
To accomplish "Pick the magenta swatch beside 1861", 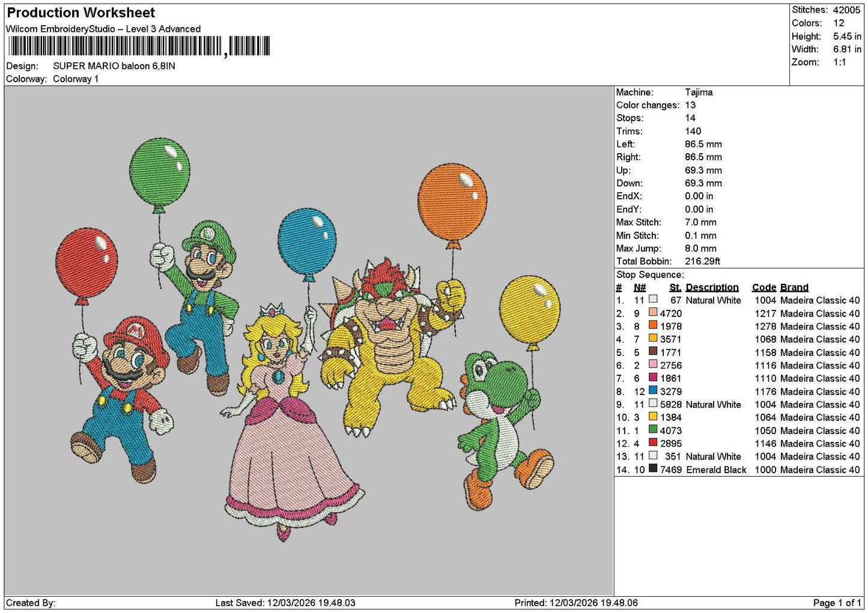I will click(x=653, y=377).
